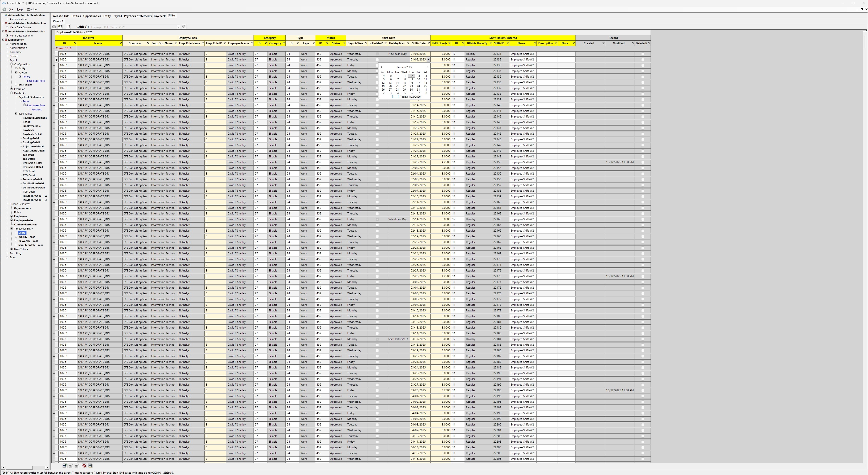This screenshot has height=475, width=868.
Task: Open the Window menu
Action: point(32,9)
